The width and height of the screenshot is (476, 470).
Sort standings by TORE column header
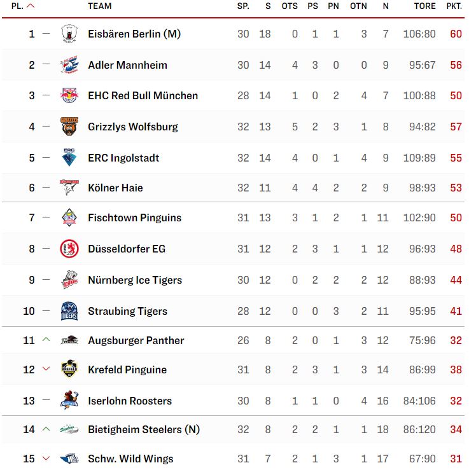[424, 6]
